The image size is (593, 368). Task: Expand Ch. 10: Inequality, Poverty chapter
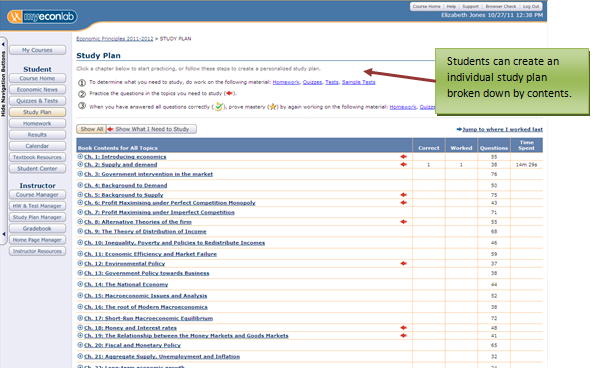point(80,242)
